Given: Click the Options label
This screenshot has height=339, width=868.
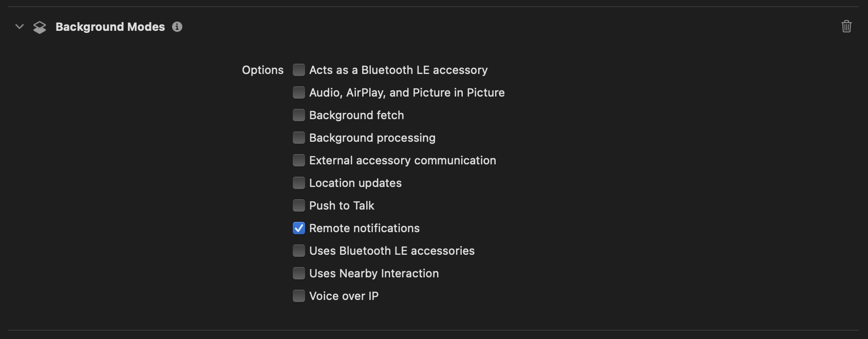Looking at the screenshot, I should [x=262, y=70].
